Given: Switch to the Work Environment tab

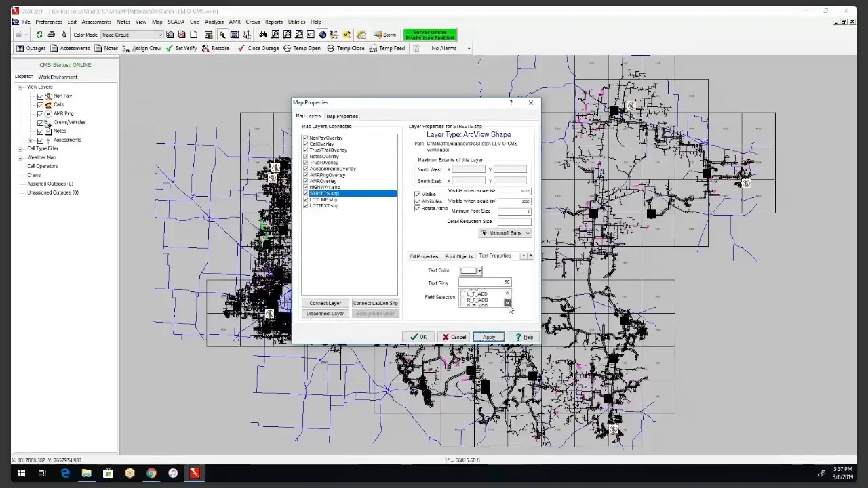Looking at the screenshot, I should (x=58, y=77).
